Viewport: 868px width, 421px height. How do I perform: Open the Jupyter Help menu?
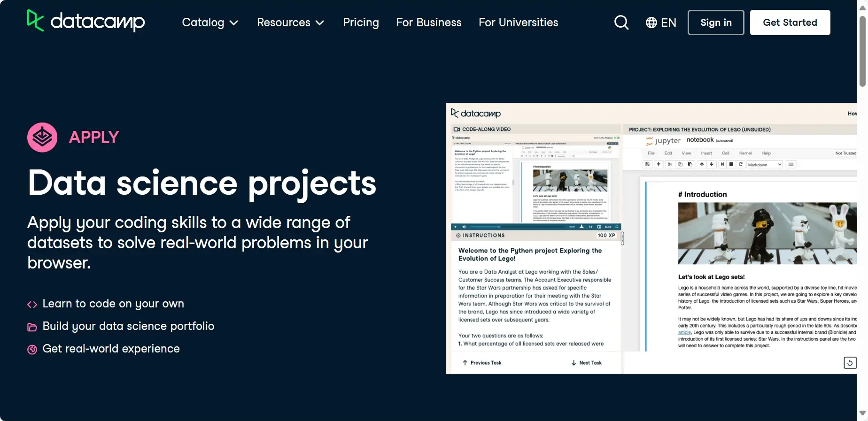pos(766,153)
